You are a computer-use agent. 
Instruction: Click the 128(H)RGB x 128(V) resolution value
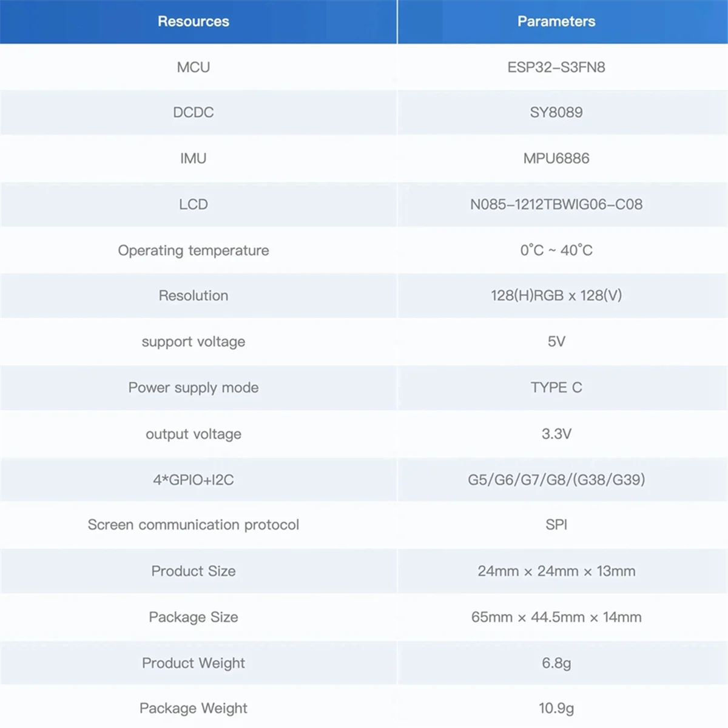click(x=556, y=295)
